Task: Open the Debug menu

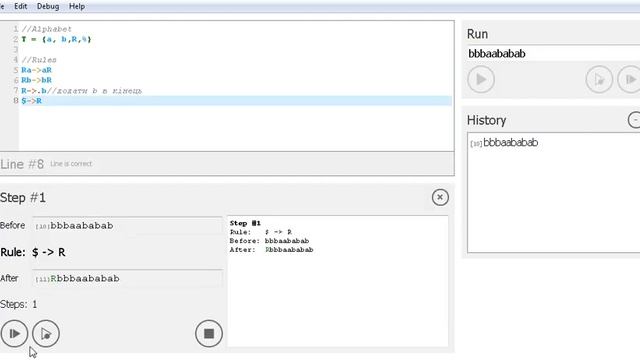Action: click(48, 7)
